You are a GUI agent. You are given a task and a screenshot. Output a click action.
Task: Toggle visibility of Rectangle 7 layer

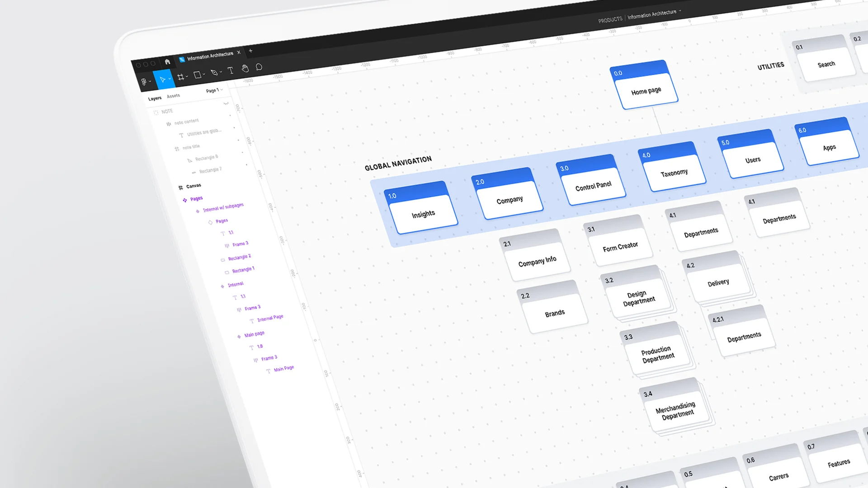point(231,170)
